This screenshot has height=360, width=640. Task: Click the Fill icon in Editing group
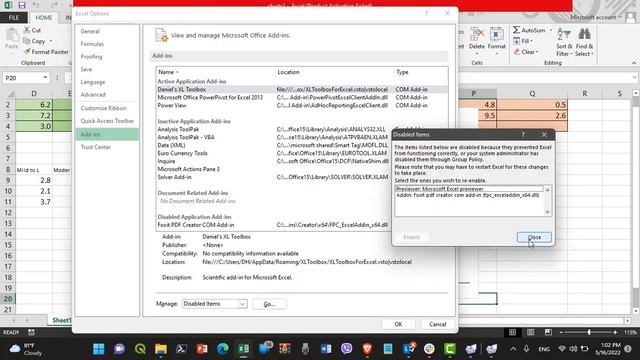(516, 41)
